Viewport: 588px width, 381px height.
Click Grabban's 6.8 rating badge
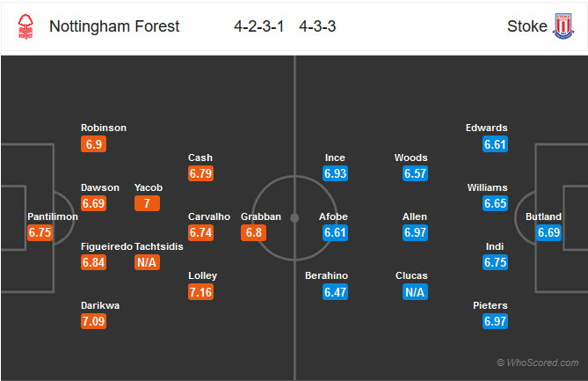253,232
